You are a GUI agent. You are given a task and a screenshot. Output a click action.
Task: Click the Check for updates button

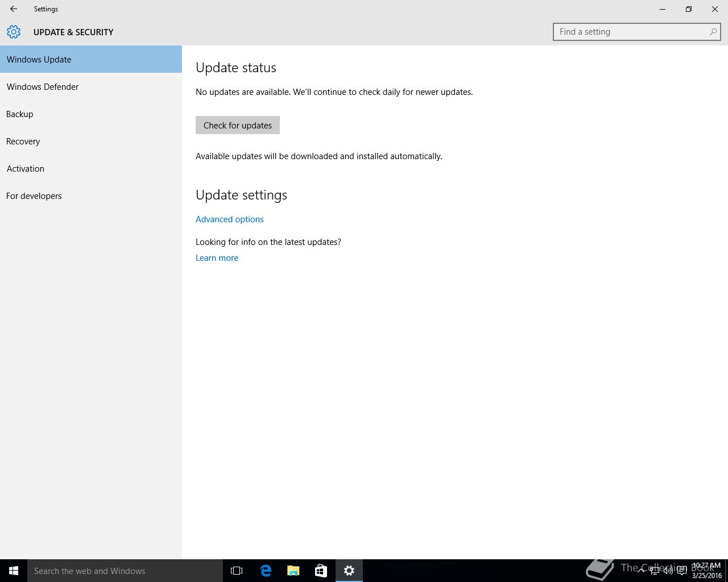(238, 125)
